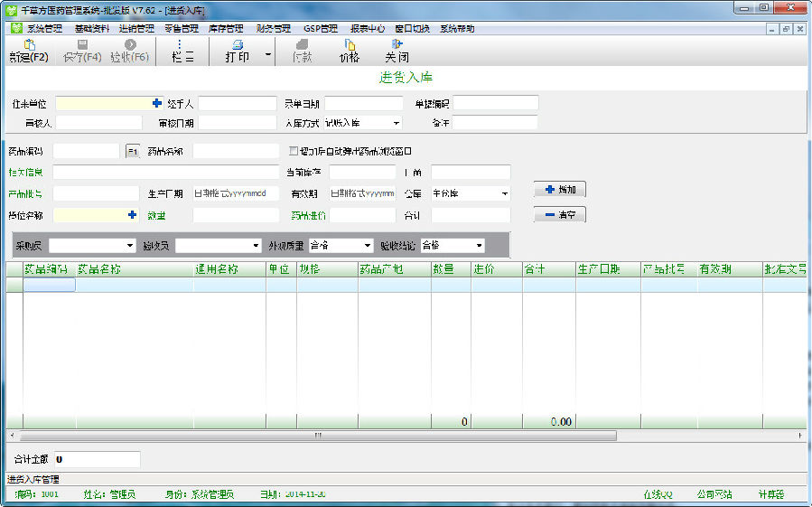Toggle 增加后自动弹出药品浏览窗口 checkbox

(294, 151)
